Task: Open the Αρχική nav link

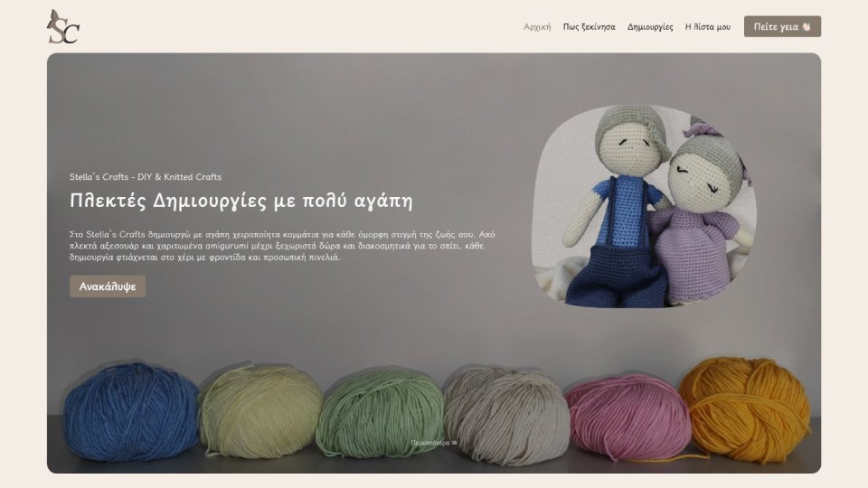Action: click(537, 26)
